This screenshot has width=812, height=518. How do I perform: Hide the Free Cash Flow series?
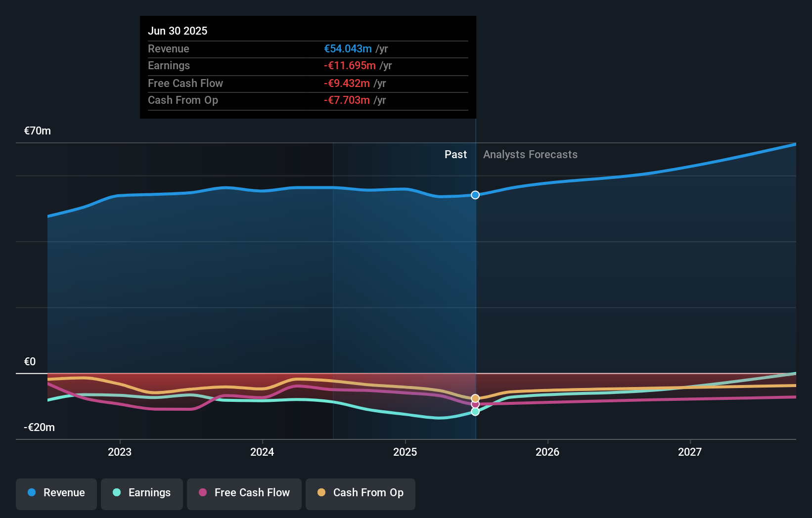244,493
